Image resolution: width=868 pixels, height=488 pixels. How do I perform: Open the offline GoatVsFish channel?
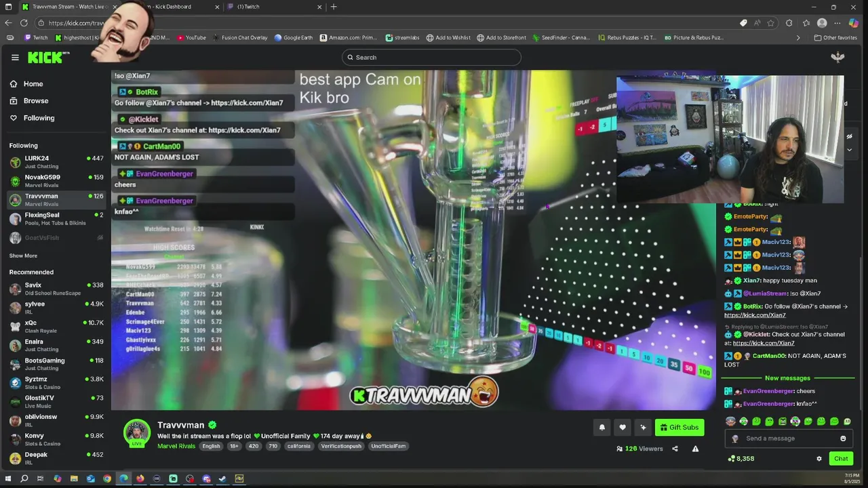click(56, 238)
